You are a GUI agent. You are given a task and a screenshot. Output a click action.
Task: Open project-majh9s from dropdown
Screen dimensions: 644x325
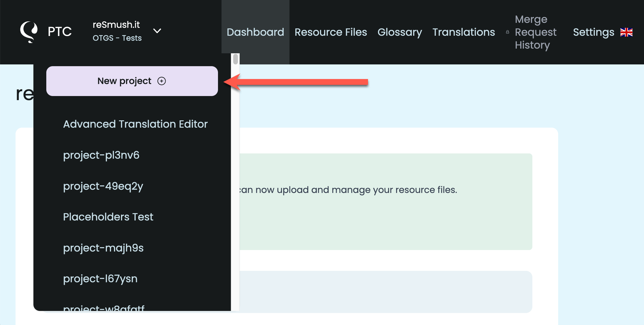pyautogui.click(x=103, y=248)
